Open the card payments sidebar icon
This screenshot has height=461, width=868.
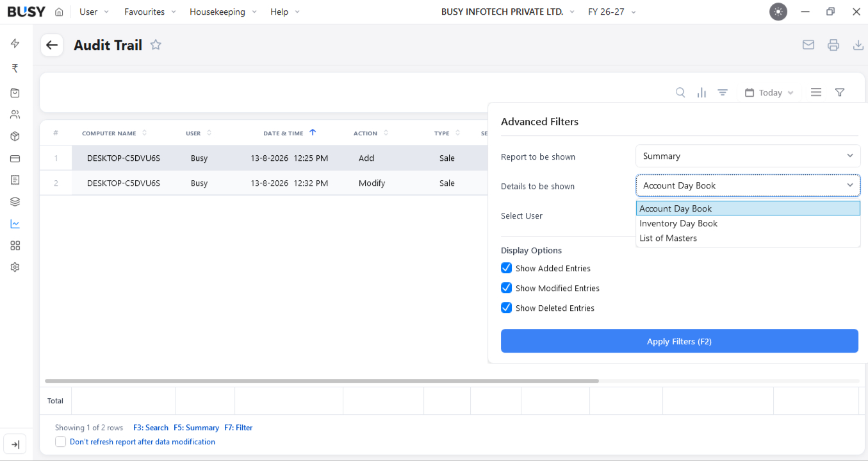pos(15,158)
